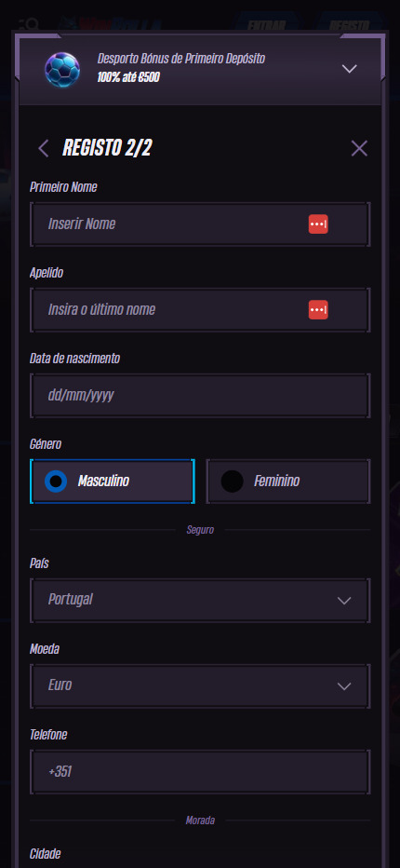
Task: Open the País dropdown showing Portugal
Action: click(x=200, y=601)
